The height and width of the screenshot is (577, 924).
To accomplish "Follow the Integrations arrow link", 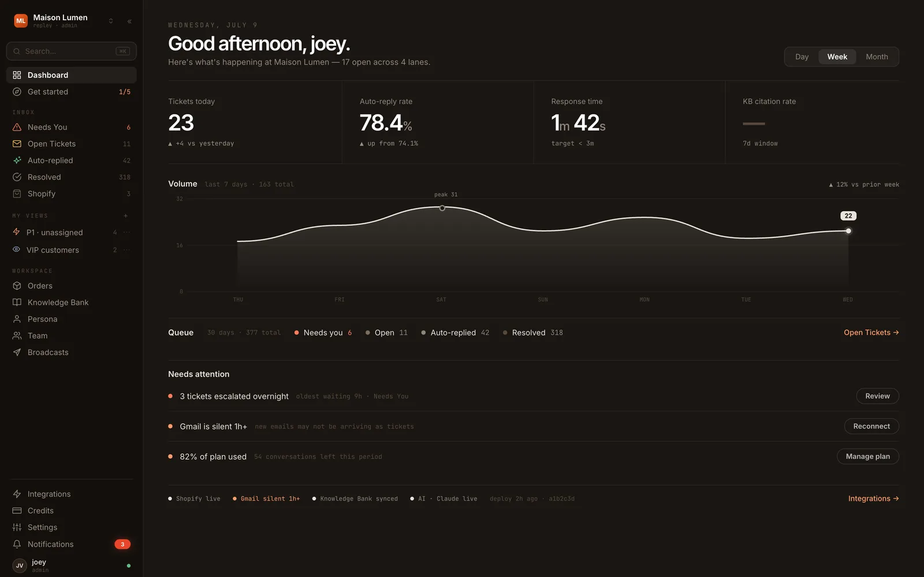I will [x=873, y=498].
